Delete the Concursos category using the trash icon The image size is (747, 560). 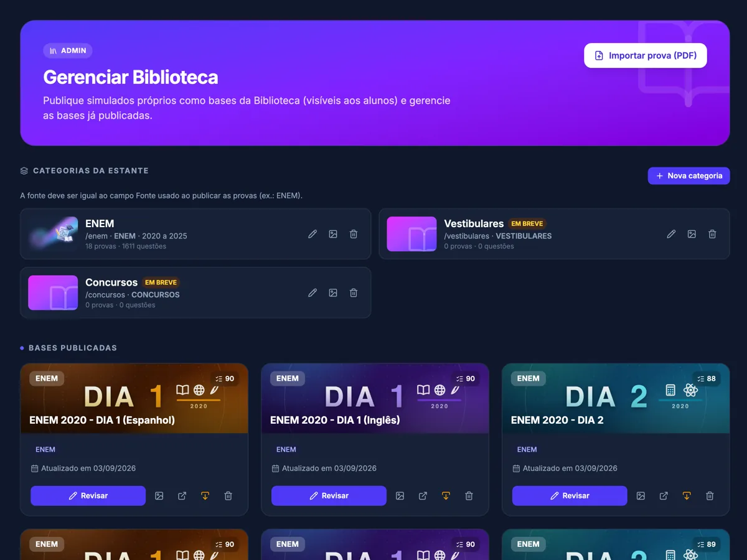354,292
